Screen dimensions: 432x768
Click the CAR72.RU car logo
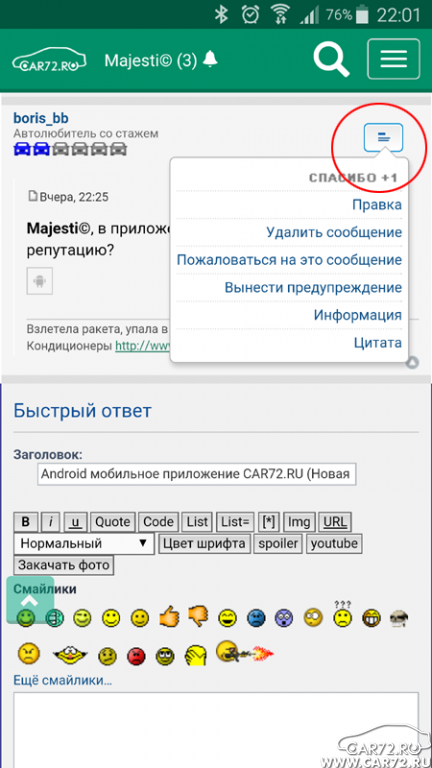pyautogui.click(x=49, y=60)
